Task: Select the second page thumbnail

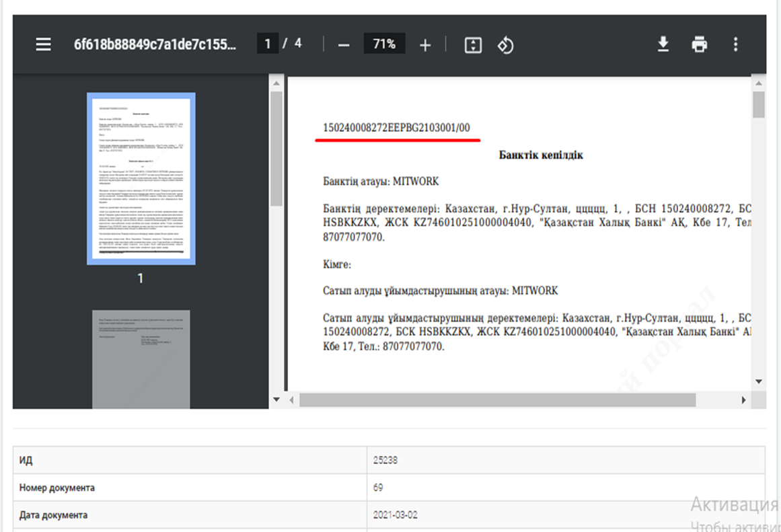Action: pos(141,359)
